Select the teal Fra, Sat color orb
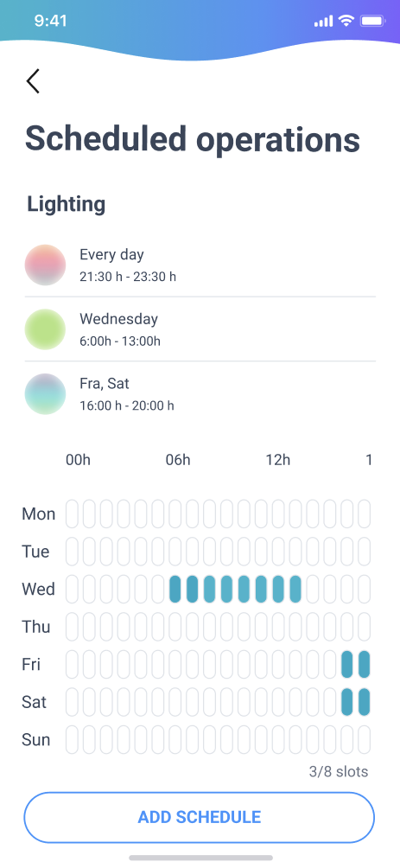The width and height of the screenshot is (400, 868). pyautogui.click(x=46, y=393)
